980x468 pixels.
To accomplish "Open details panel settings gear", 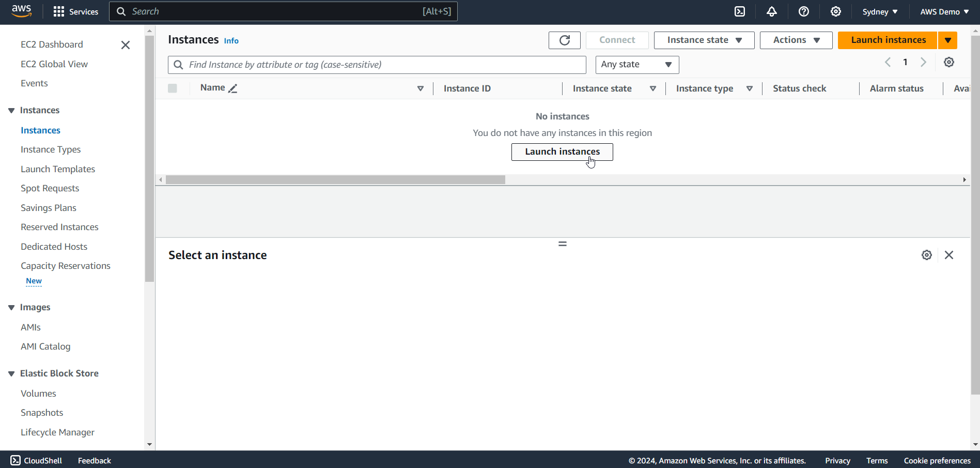I will pos(927,255).
